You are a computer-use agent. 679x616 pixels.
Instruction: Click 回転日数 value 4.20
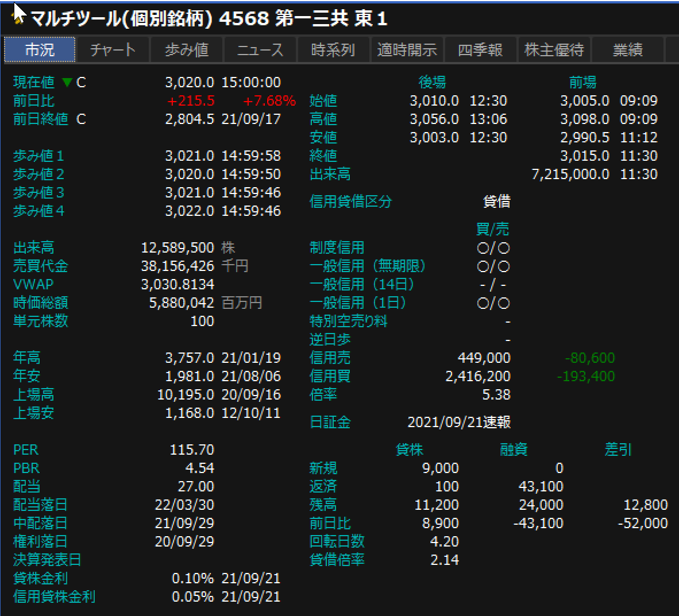[444, 541]
